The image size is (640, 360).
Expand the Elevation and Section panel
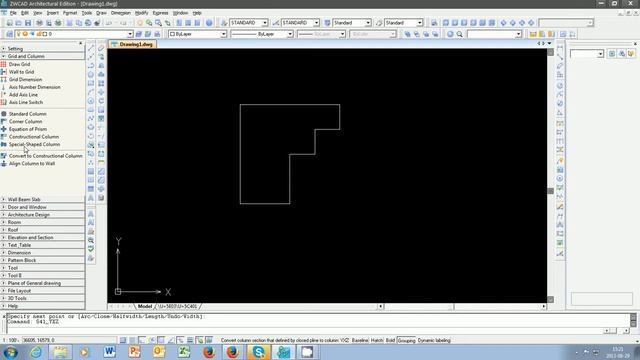42,238
